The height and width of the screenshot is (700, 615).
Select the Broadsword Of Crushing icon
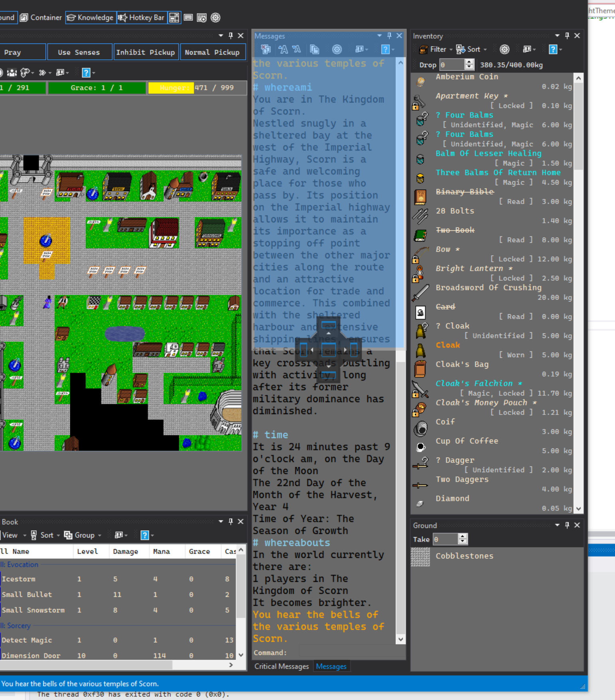coord(420,293)
